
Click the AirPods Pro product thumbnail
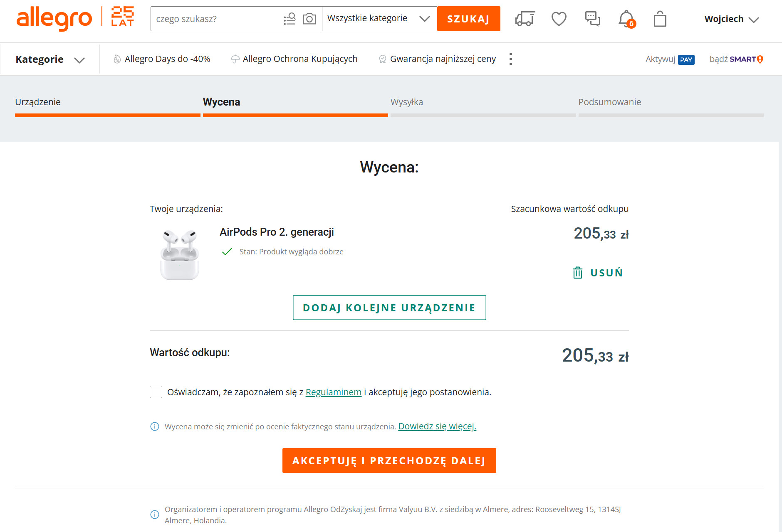[180, 254]
